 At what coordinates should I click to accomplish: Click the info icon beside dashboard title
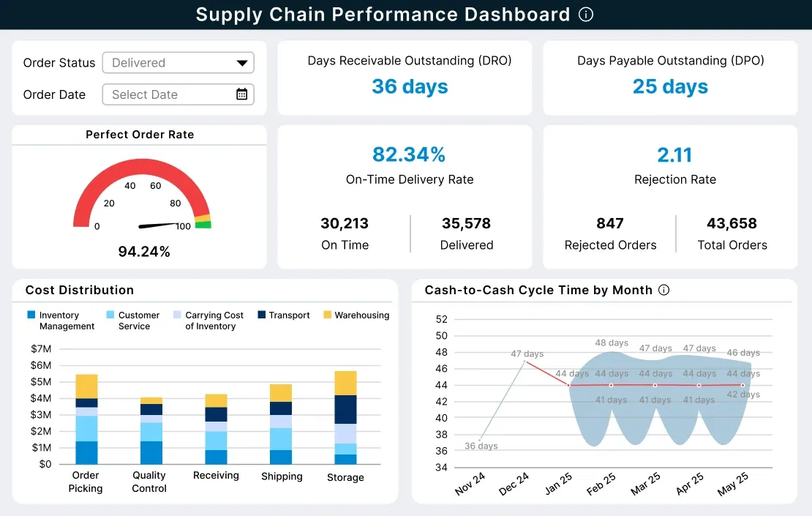coord(585,14)
